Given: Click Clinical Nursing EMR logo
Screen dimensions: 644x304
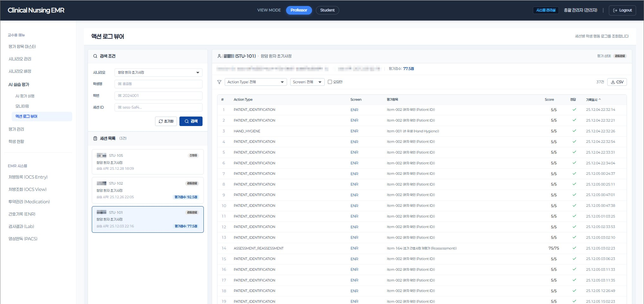Looking at the screenshot, I should tap(36, 10).
